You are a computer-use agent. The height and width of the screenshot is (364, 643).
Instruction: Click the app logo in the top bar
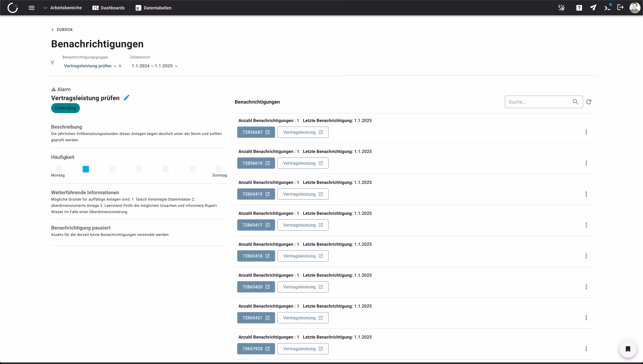pos(13,8)
